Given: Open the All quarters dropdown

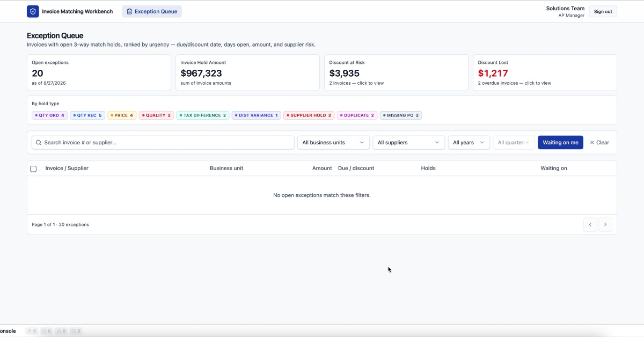Looking at the screenshot, I should [x=514, y=142].
